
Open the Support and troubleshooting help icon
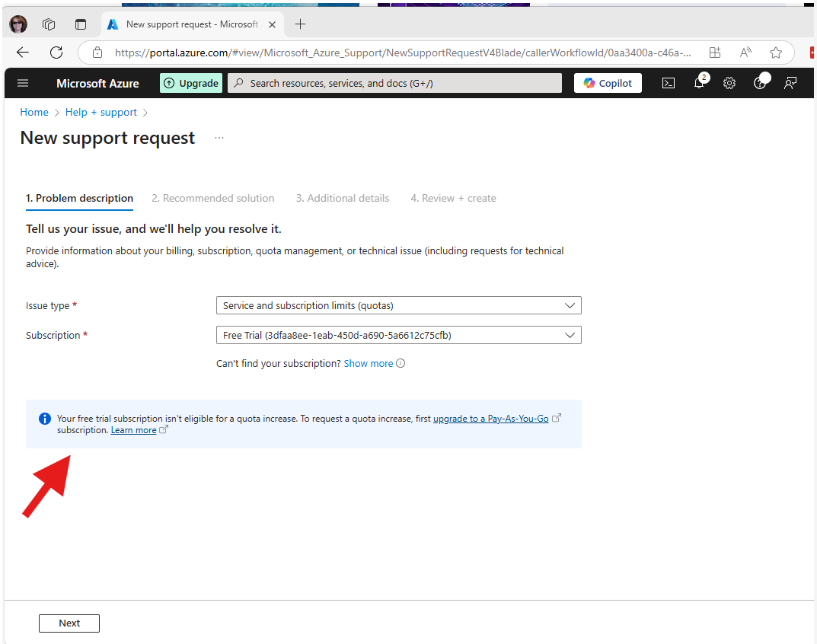[x=760, y=83]
